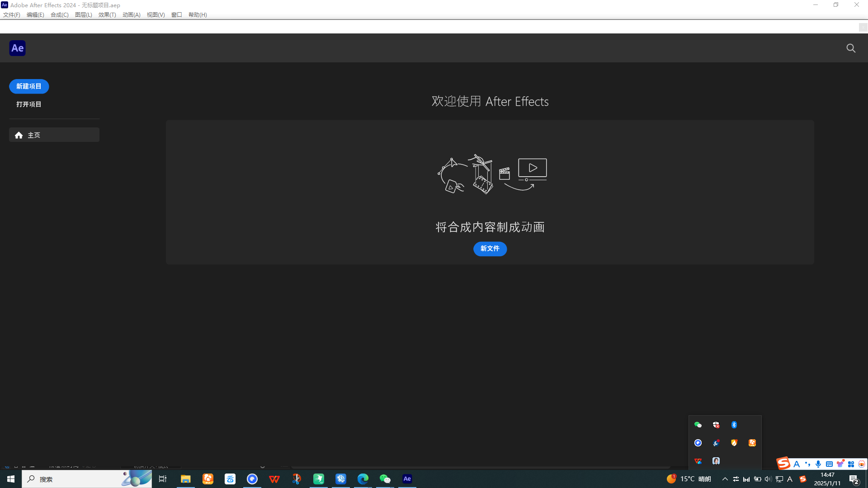Click the network monitor icon in tray
The height and width of the screenshot is (488, 868).
pyautogui.click(x=779, y=479)
